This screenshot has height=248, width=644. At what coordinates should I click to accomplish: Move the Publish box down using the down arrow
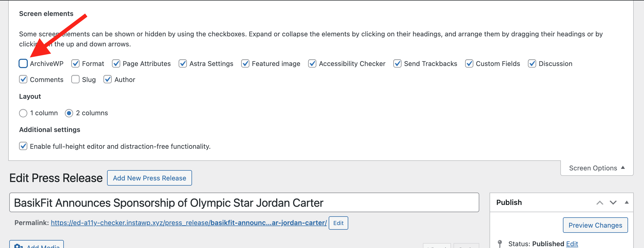(x=613, y=203)
